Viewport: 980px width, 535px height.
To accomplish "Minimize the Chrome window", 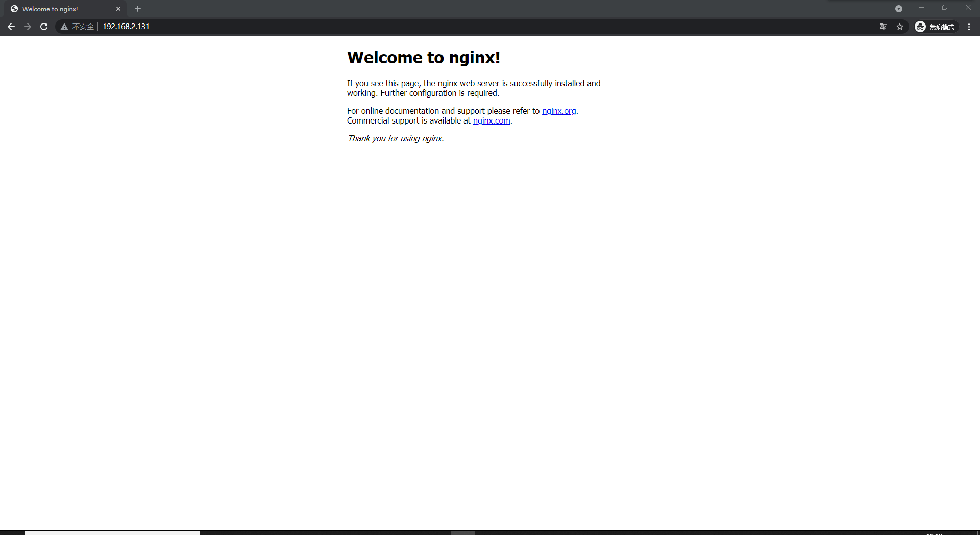I will coord(921,8).
